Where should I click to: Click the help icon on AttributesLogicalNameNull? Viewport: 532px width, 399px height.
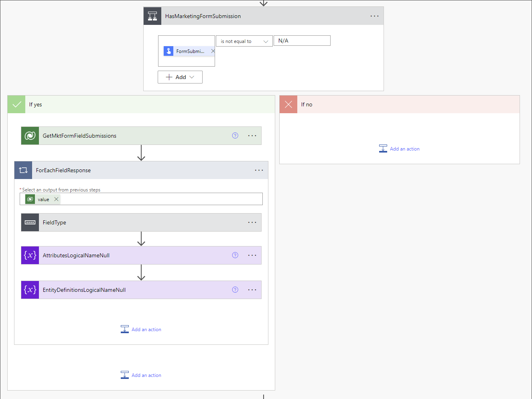[x=235, y=255]
